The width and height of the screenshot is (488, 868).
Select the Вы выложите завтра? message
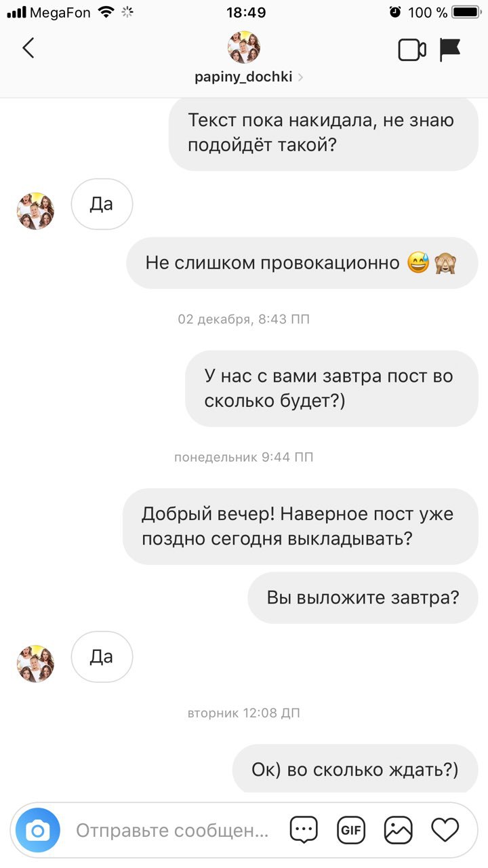[x=363, y=598]
